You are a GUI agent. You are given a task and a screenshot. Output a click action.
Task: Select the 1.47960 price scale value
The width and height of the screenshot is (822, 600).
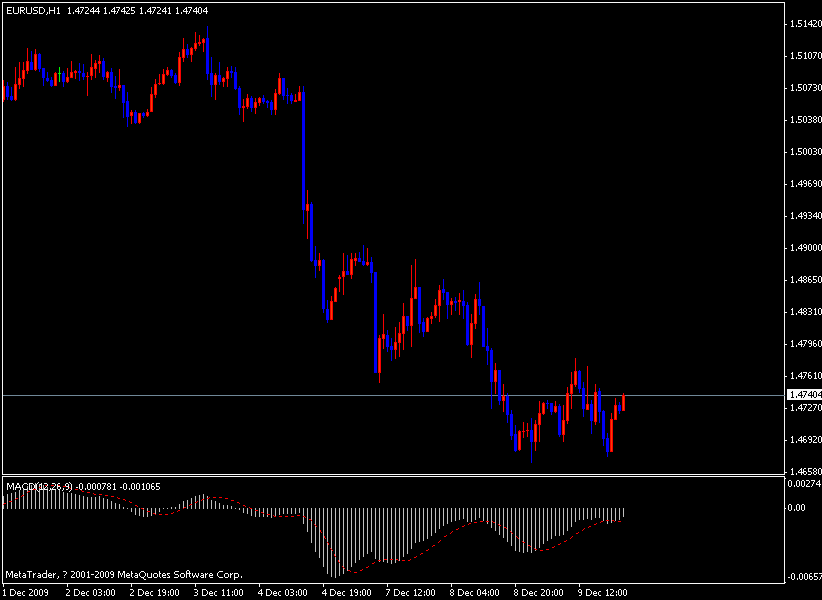point(805,344)
